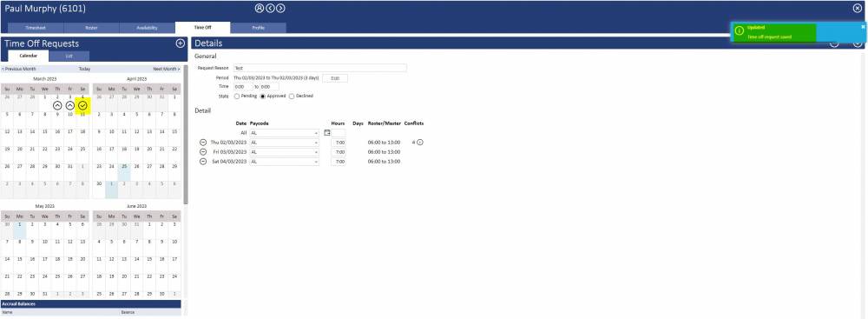The image size is (868, 319).
Task: Mark the request as Declined
Action: [292, 96]
